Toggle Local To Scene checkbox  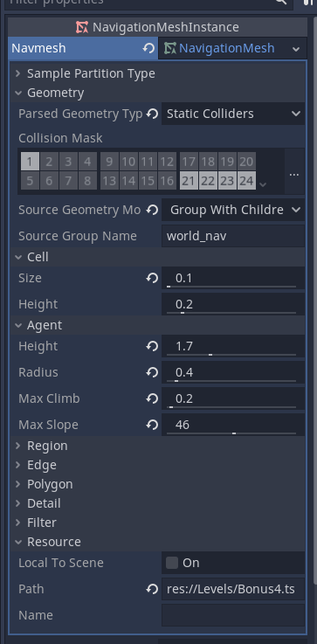pos(172,563)
